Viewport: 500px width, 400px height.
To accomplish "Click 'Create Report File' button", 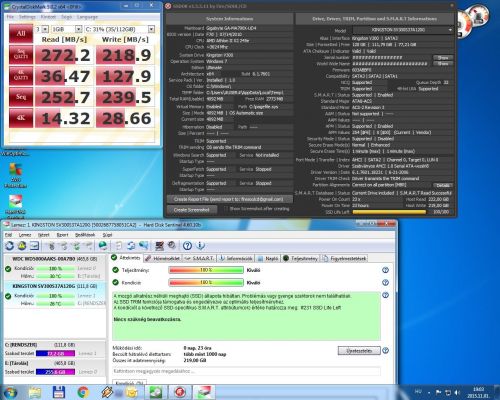I will pos(230,199).
